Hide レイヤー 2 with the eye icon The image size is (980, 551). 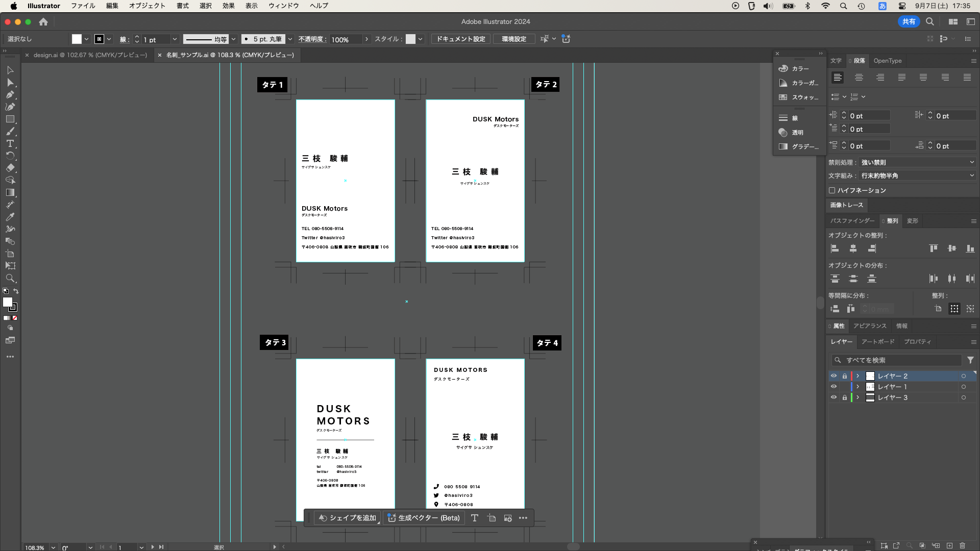pos(834,376)
